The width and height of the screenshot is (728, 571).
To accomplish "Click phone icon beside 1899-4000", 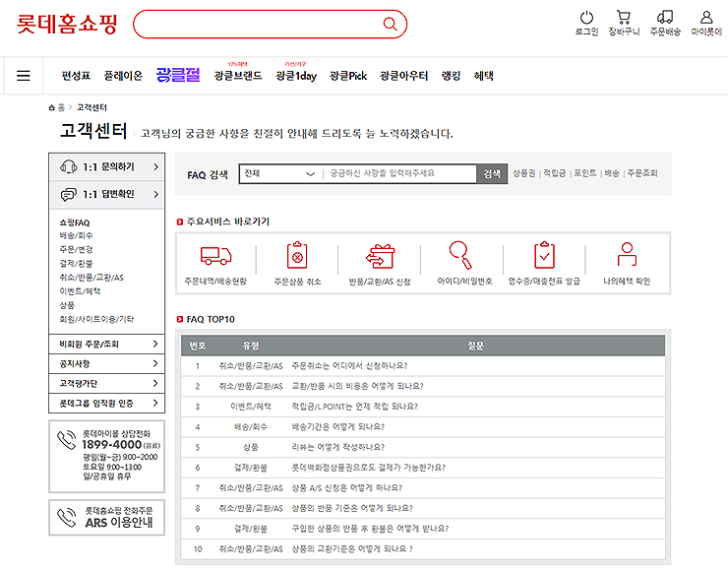I will [66, 440].
